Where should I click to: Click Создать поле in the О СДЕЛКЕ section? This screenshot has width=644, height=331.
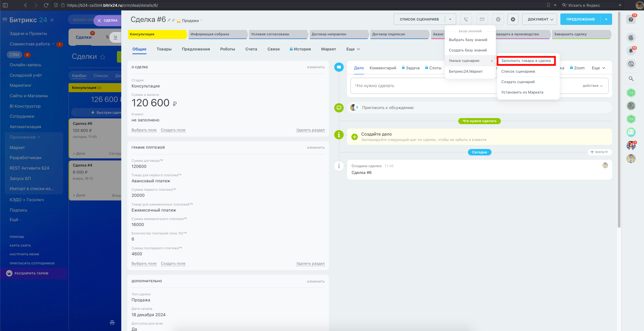pos(173,130)
